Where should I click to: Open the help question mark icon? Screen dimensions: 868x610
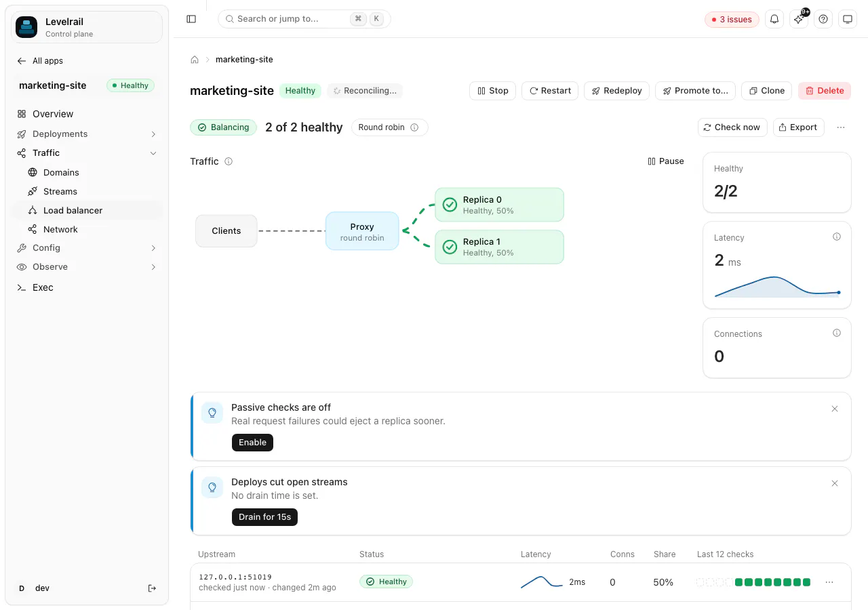tap(823, 19)
